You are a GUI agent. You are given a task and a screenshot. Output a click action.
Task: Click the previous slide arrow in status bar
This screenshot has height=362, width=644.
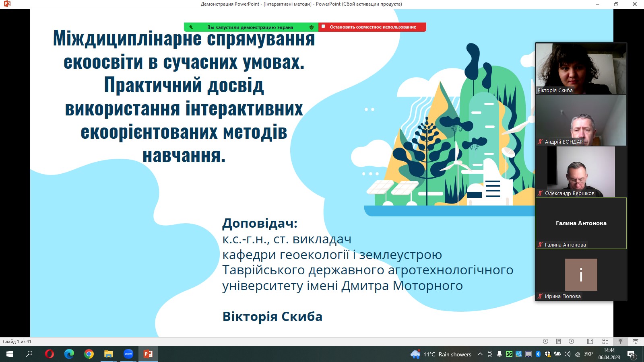point(546,341)
